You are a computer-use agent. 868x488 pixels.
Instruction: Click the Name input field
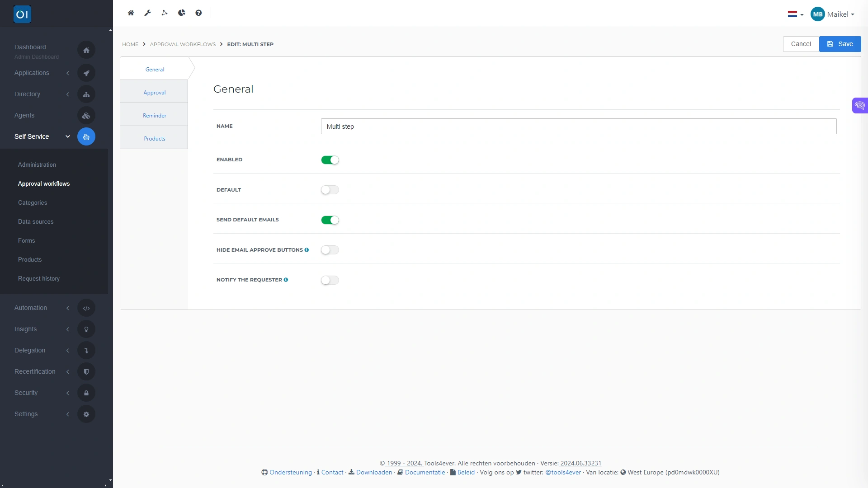(579, 127)
